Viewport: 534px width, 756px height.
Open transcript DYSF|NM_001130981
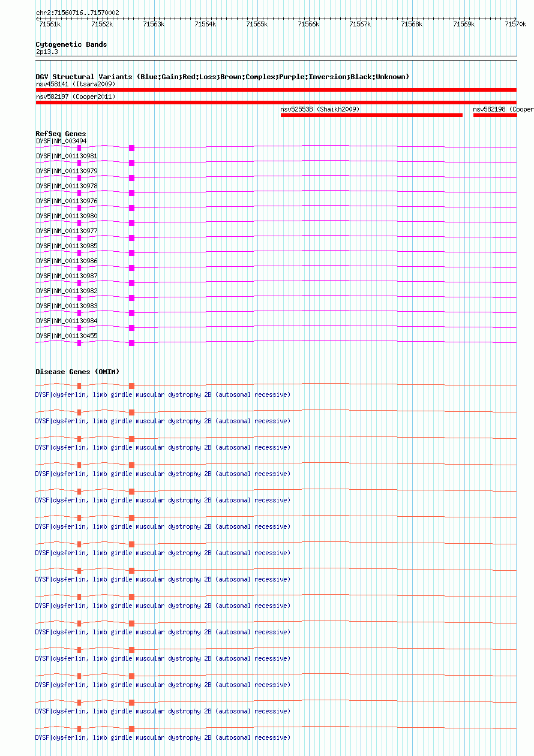pyautogui.click(x=67, y=156)
